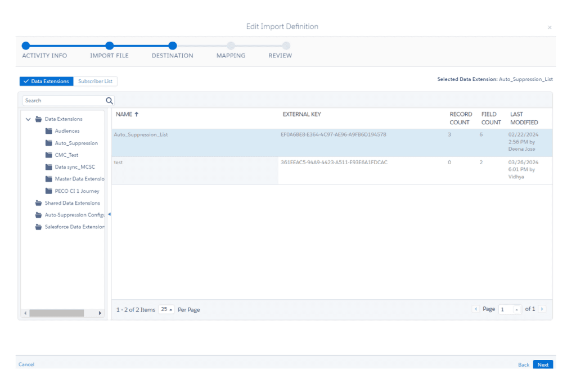Sort by the NAME column arrow
Viewport: 576px width, 392px height.
137,114
